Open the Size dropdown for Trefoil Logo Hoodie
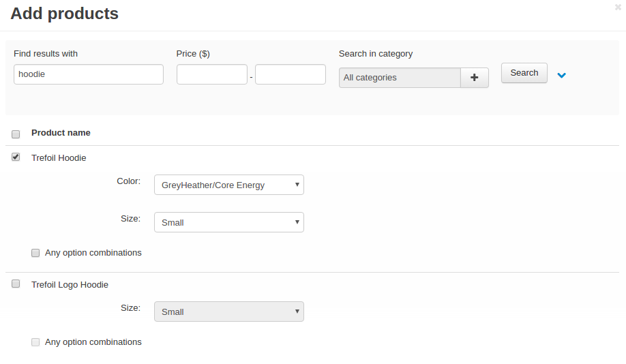The height and width of the screenshot is (364, 626). (x=229, y=312)
